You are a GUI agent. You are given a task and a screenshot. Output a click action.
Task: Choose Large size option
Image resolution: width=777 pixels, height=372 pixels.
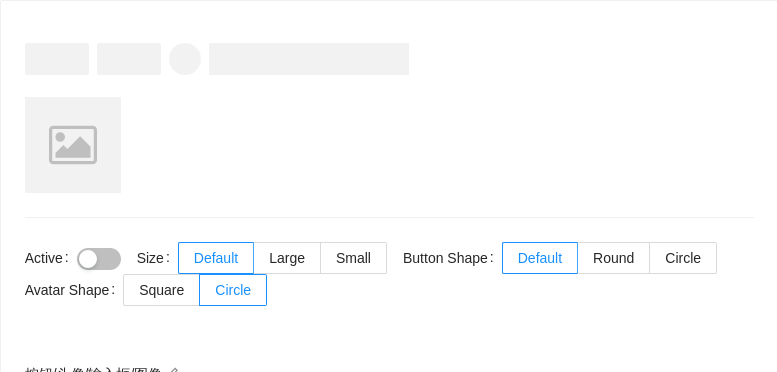point(287,258)
